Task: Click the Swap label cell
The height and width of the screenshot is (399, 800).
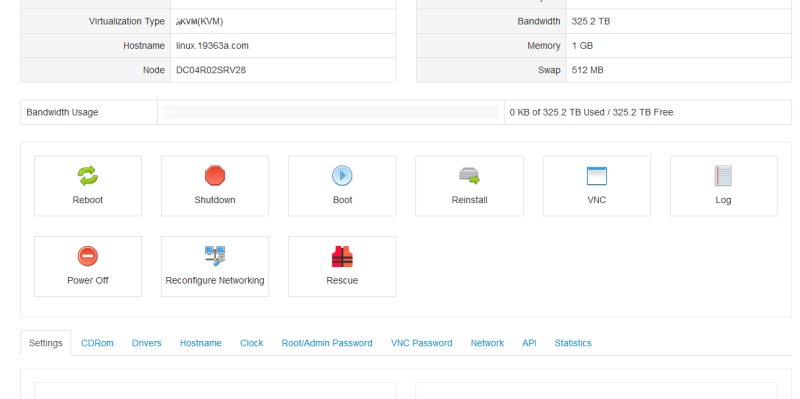Action: [x=492, y=70]
